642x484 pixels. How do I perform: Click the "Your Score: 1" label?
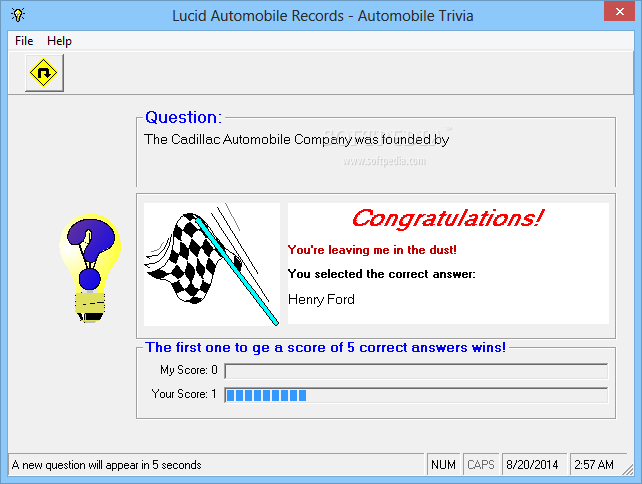tap(184, 394)
